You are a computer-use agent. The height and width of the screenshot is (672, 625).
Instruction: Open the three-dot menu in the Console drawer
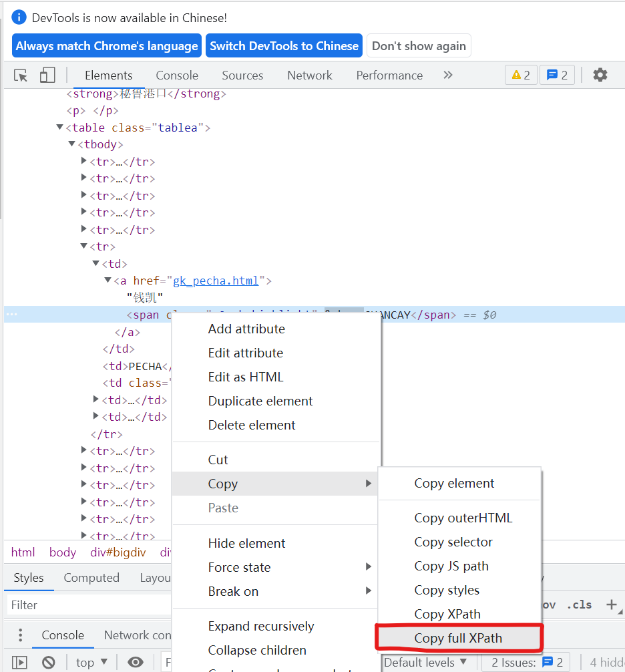(x=20, y=635)
